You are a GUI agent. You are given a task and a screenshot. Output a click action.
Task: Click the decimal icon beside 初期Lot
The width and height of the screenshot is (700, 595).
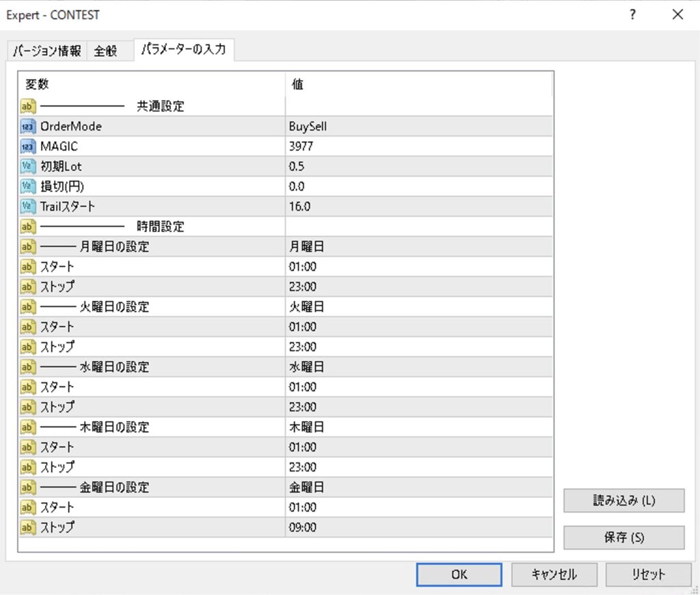(x=28, y=166)
